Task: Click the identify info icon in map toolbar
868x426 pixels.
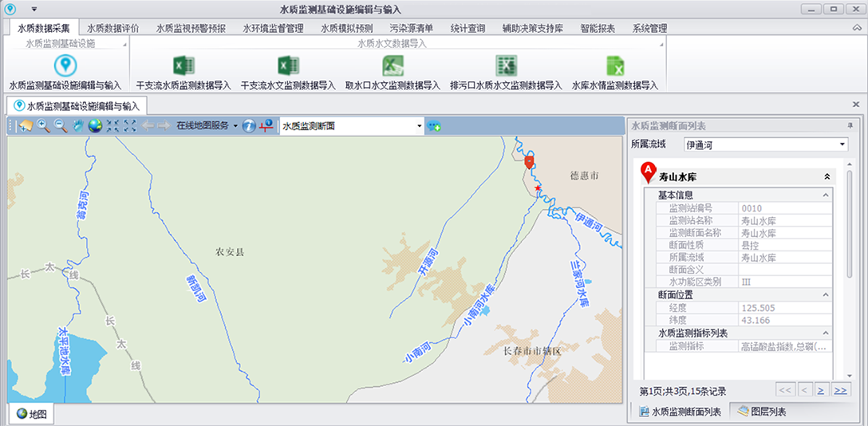Action: point(249,126)
